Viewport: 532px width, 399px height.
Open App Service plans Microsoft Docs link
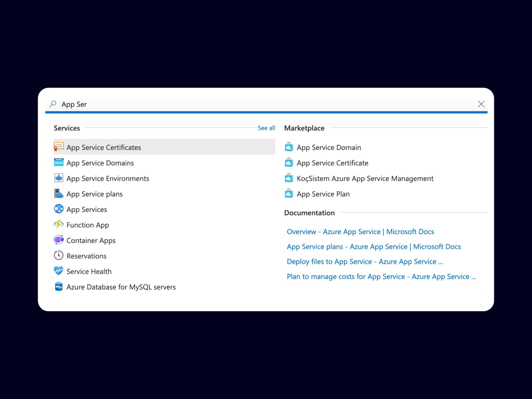click(374, 247)
